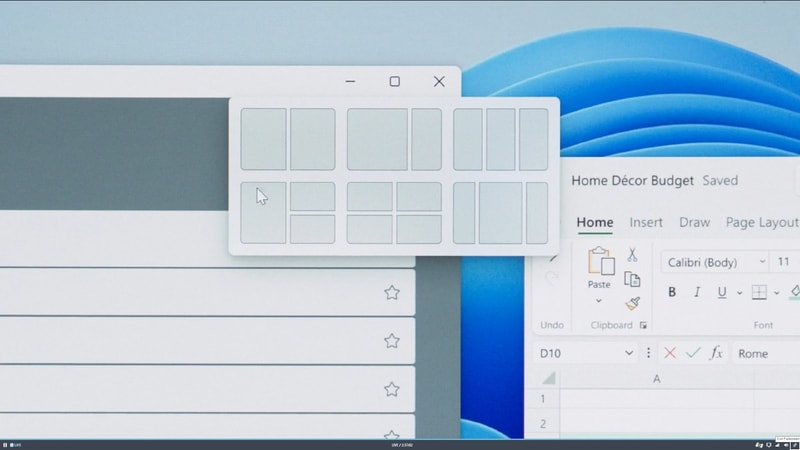Snap to narrow left zone of narrow-wide-narrow layout
800x450 pixels.
tap(464, 213)
